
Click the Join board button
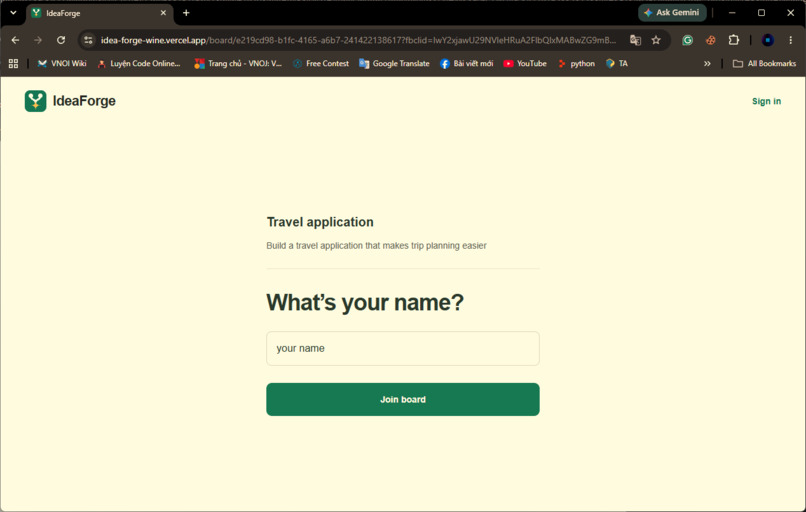click(402, 399)
